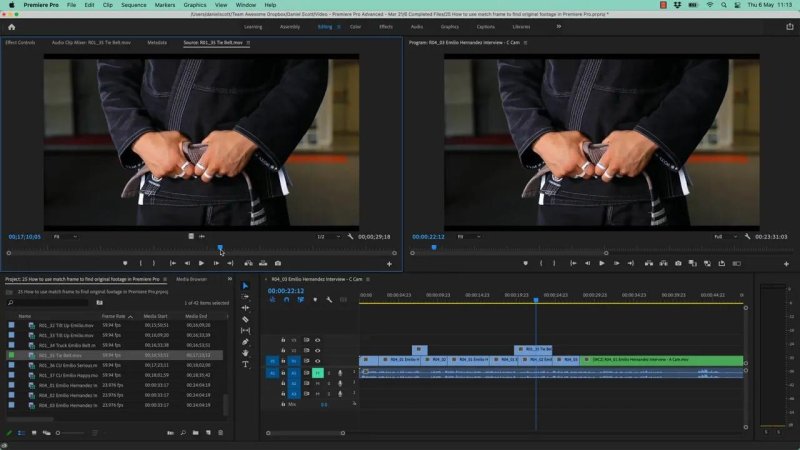Switch to Media Browser tab
800x450 pixels.
tap(191, 279)
